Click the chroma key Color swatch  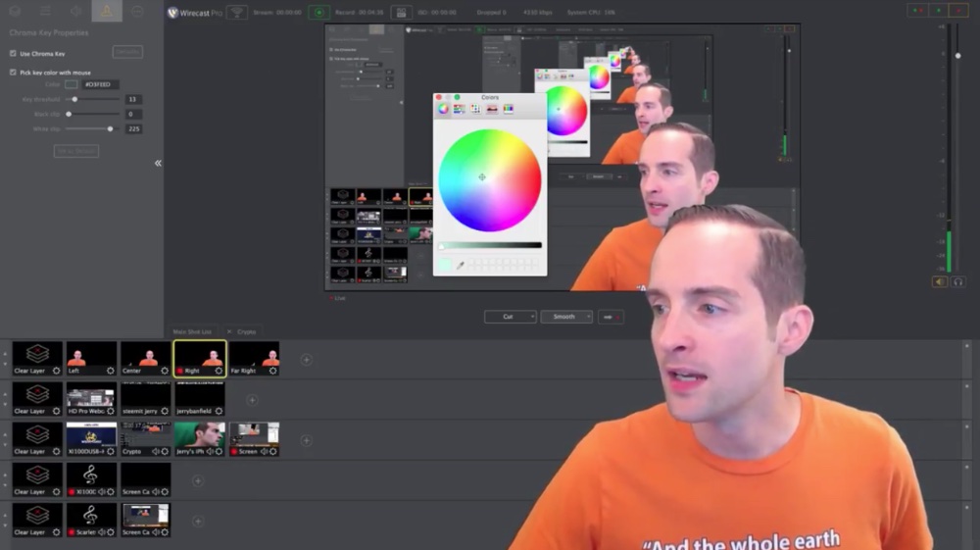coord(72,84)
